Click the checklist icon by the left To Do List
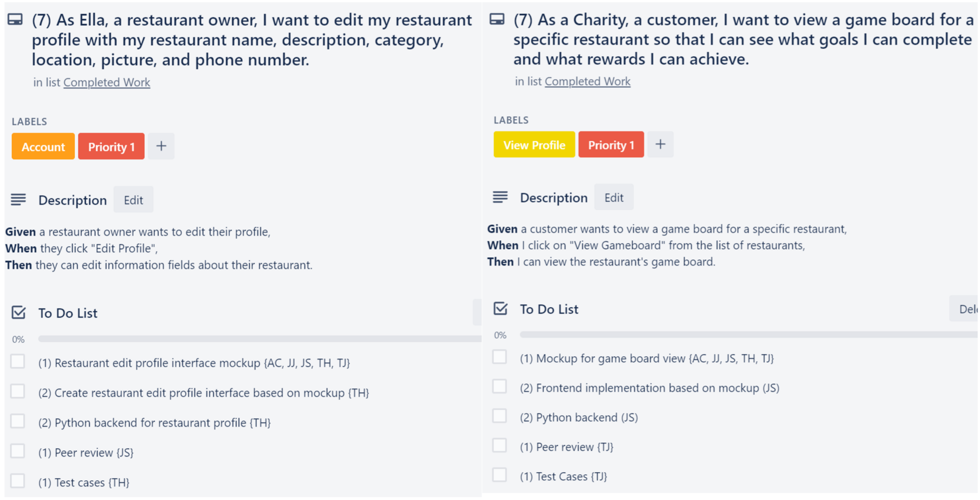980x500 pixels. [19, 313]
